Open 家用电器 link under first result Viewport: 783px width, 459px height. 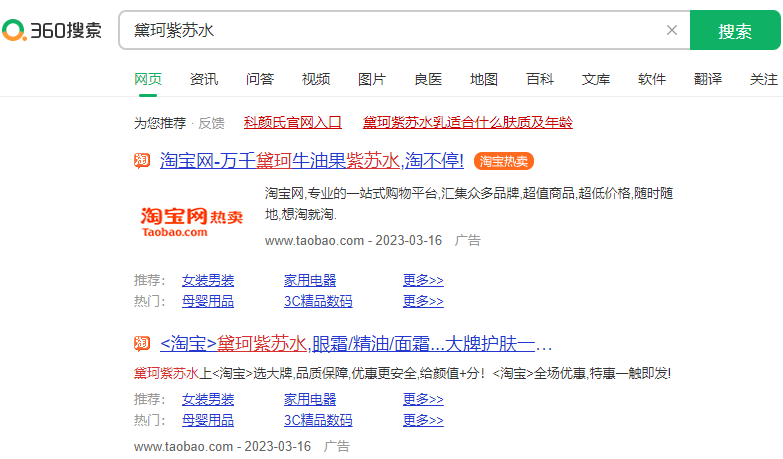point(310,280)
